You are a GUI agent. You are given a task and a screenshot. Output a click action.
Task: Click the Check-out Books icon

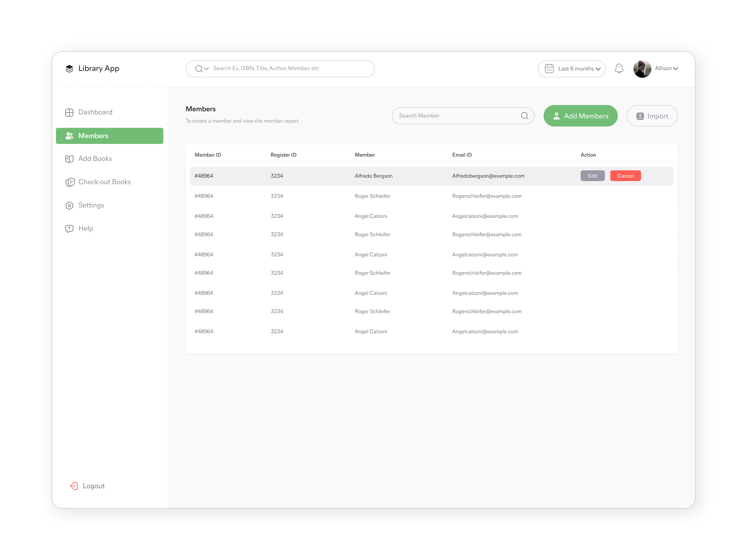coord(70,182)
